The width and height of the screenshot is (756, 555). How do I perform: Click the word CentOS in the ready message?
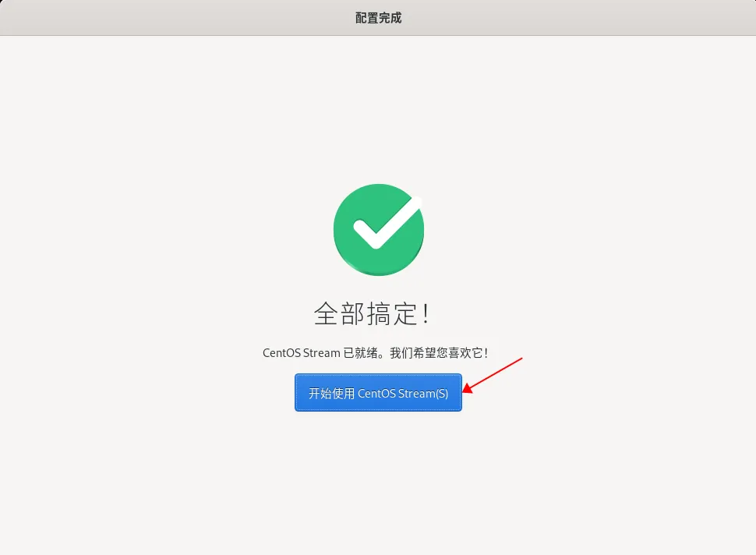pyautogui.click(x=281, y=353)
